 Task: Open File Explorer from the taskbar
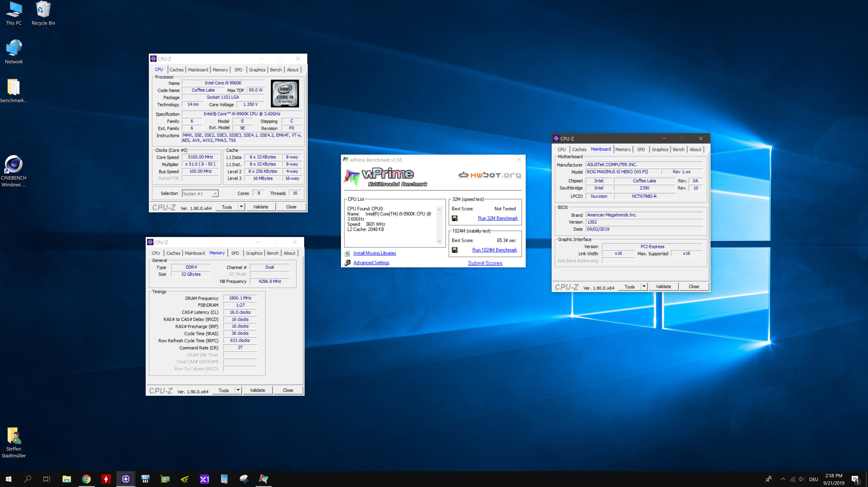click(x=67, y=479)
